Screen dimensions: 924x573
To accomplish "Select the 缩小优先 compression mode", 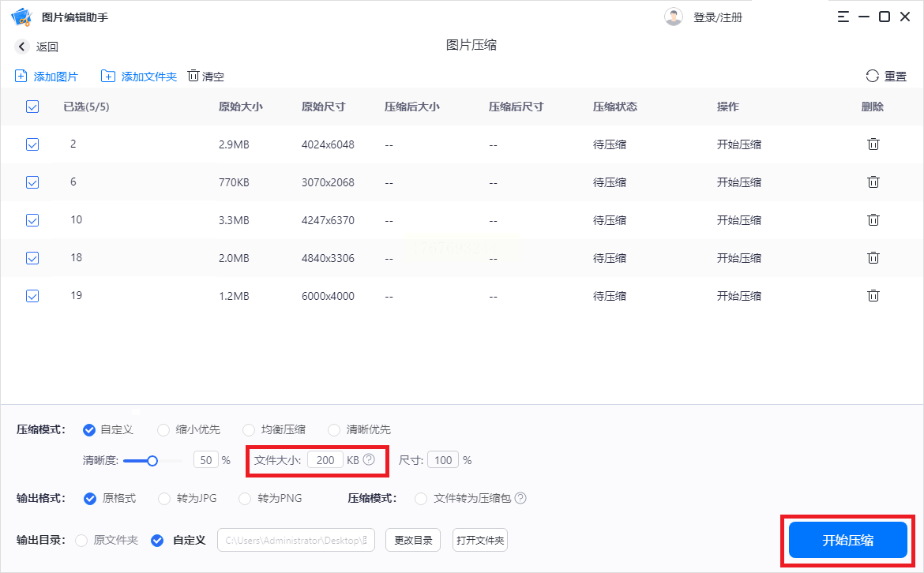I will click(163, 430).
